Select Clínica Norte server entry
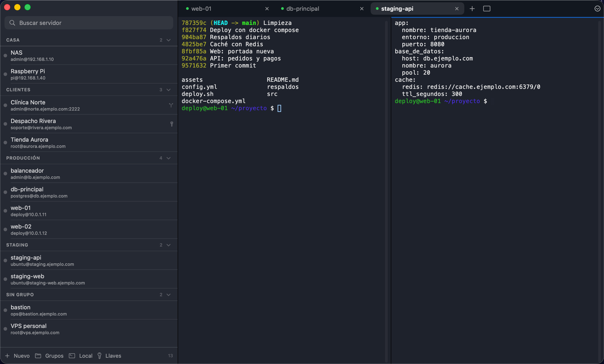 (x=89, y=105)
